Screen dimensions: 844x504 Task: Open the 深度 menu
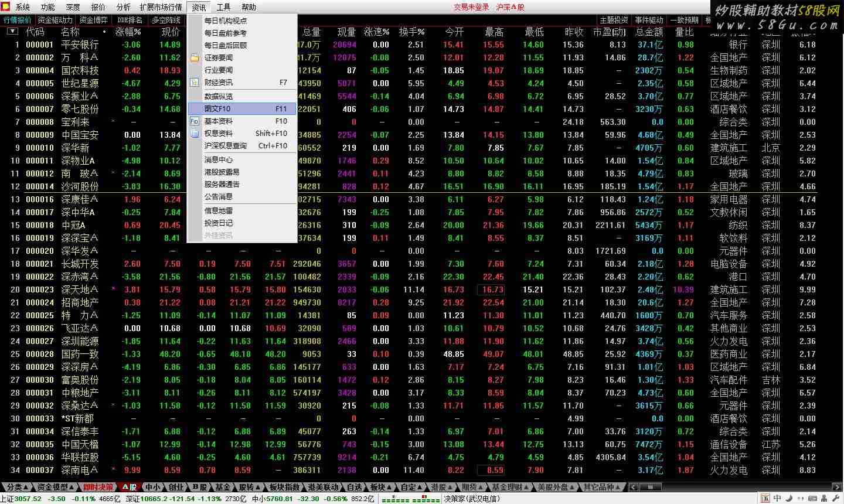[73, 7]
